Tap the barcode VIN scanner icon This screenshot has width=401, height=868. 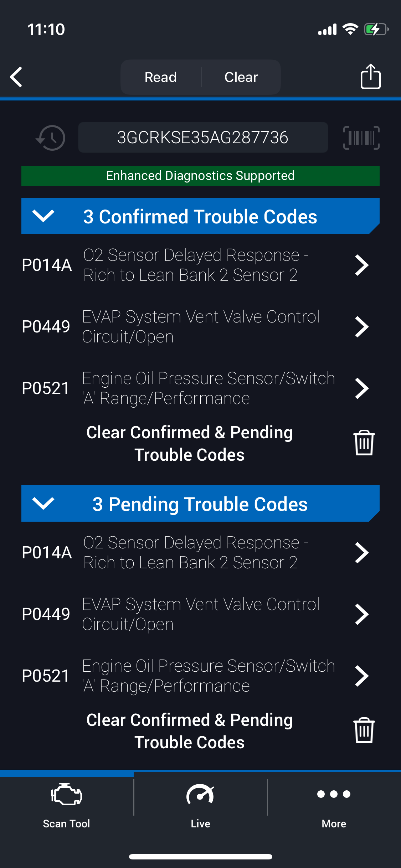click(361, 138)
